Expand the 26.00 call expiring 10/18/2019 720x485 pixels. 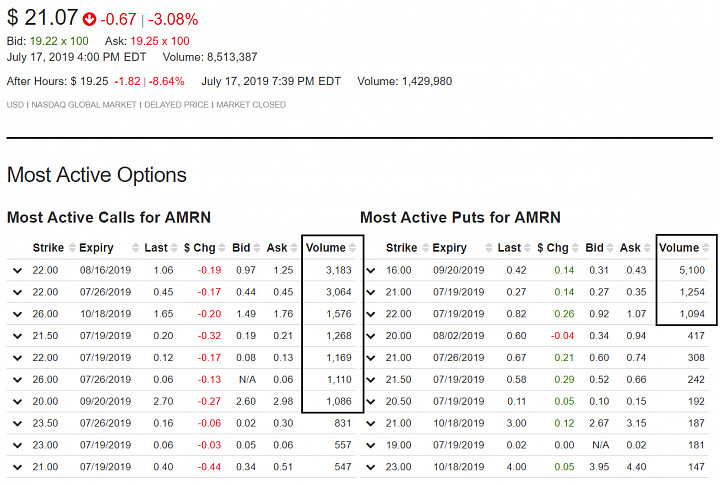coord(17,315)
